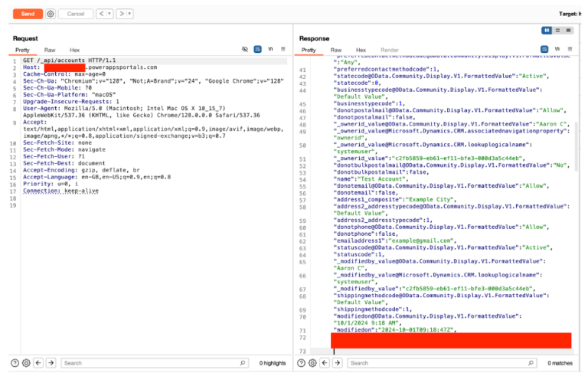
Task: Go to the previous request in history
Action: [x=101, y=14]
